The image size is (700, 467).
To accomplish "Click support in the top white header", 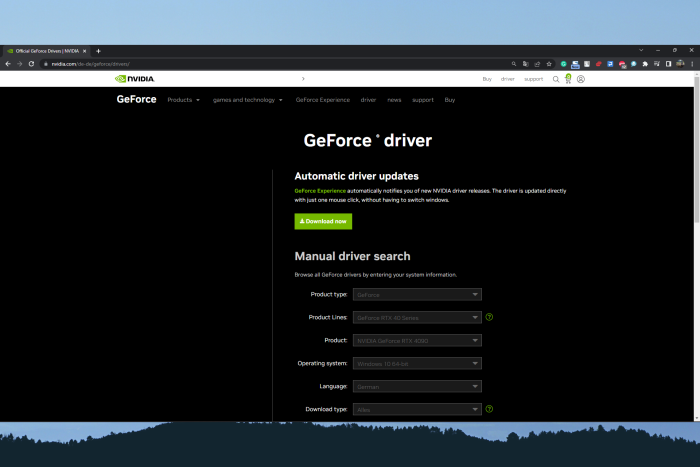I will point(533,79).
